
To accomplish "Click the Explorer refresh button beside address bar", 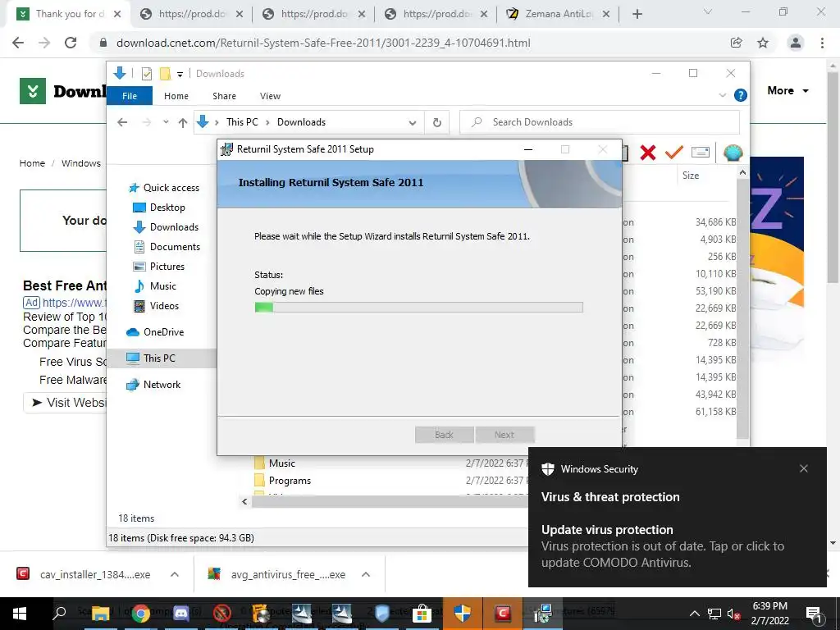I will pos(437,123).
